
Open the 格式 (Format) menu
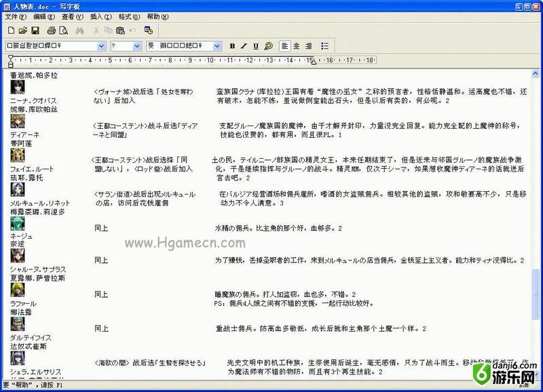[128, 16]
